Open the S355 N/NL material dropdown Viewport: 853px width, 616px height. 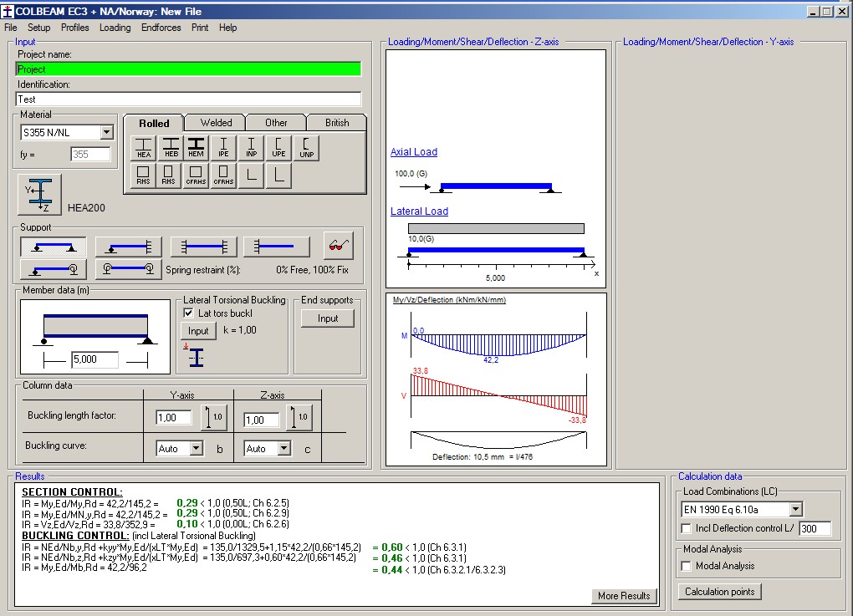point(107,132)
